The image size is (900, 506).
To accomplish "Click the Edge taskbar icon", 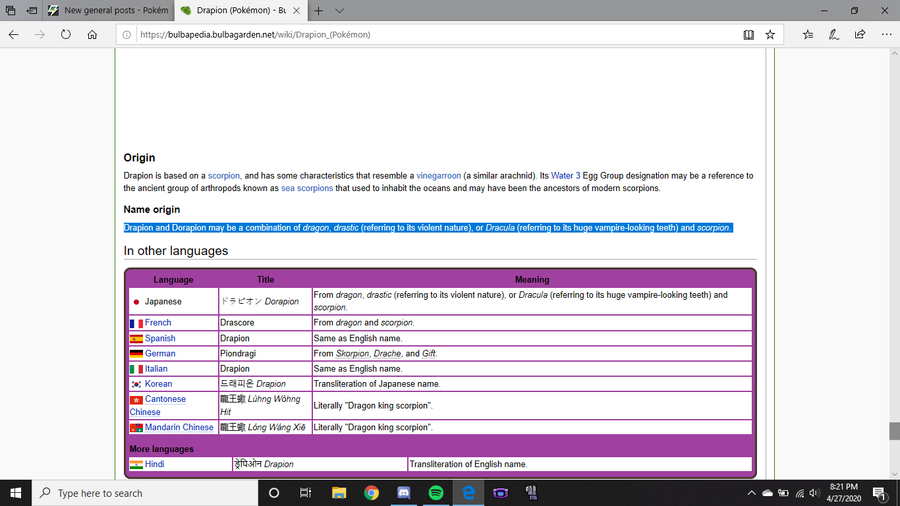I will 468,493.
